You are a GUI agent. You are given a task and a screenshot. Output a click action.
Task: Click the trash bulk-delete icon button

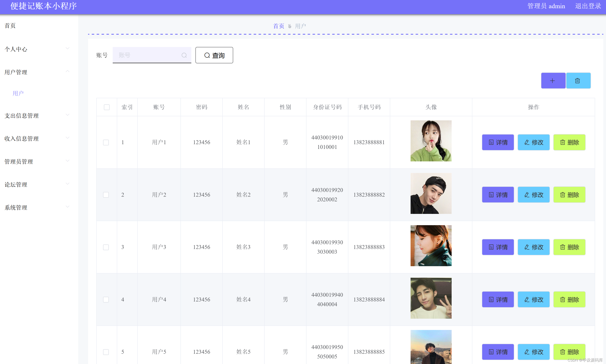[578, 81]
